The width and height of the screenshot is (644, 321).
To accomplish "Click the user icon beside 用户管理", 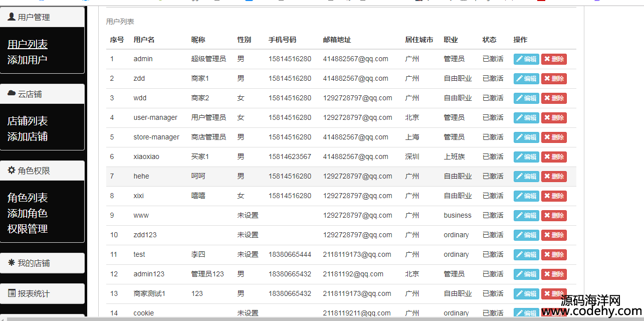I will (x=12, y=17).
